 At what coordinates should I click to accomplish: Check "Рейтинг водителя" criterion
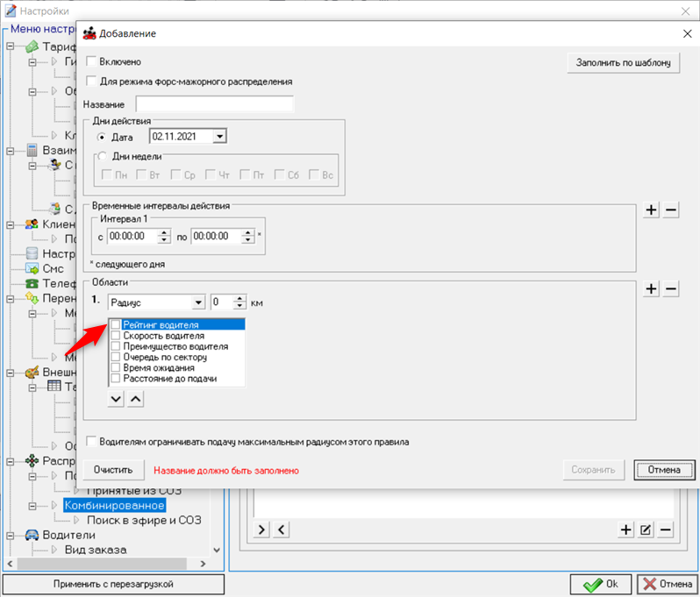pos(115,324)
